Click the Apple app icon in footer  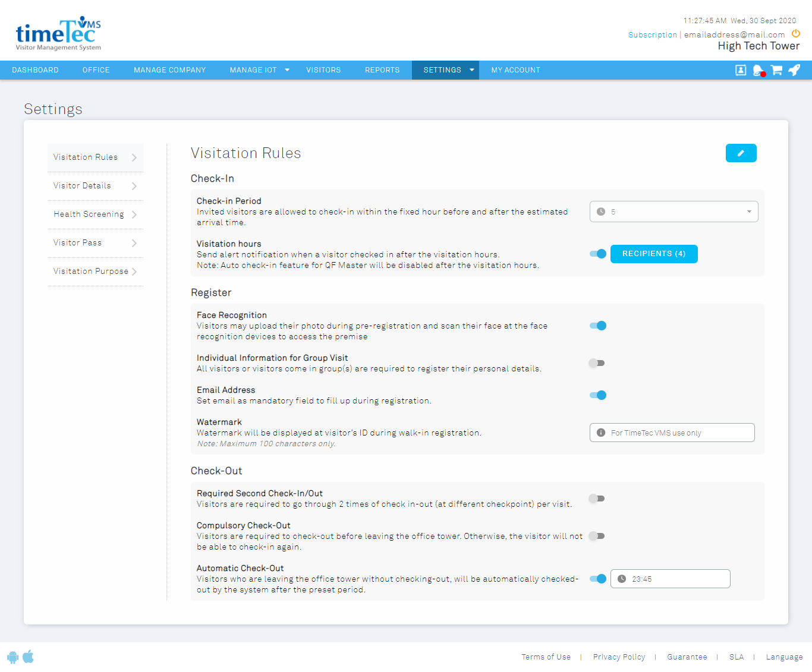pyautogui.click(x=28, y=657)
